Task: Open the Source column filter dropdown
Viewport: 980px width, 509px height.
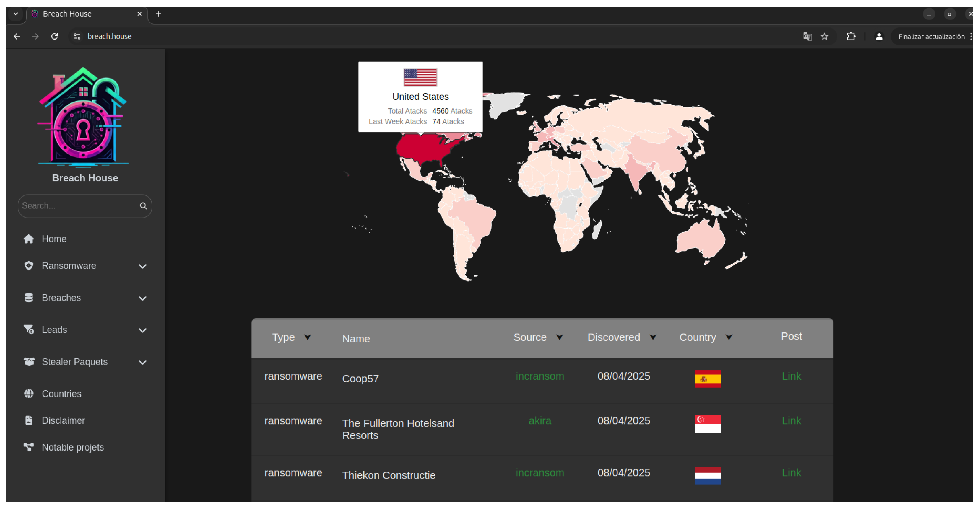Action: (559, 337)
